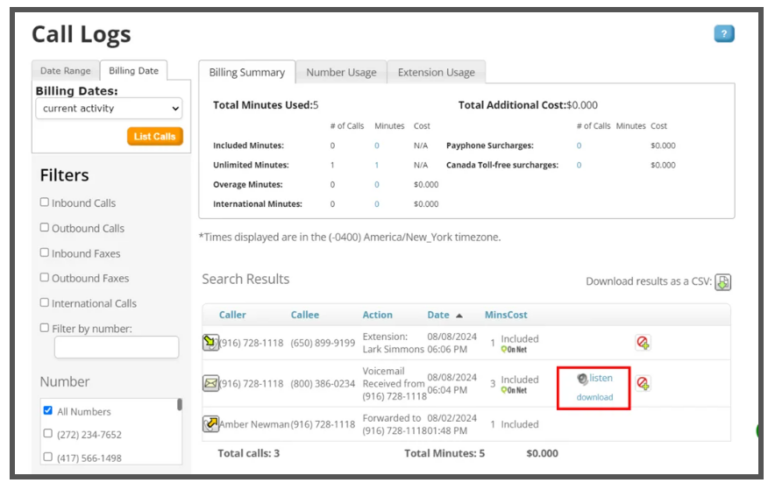
Task: Click callee (800) 386-0234 in voicemail row
Action: 323,383
